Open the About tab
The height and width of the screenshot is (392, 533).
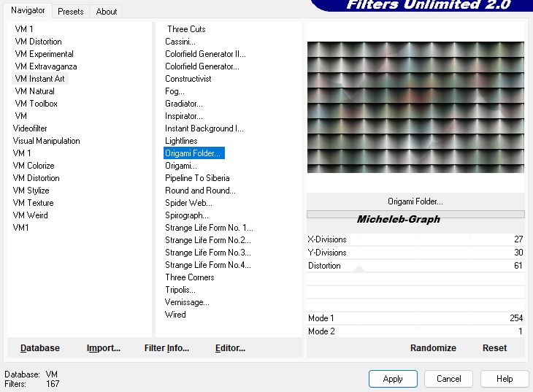pyautogui.click(x=107, y=12)
